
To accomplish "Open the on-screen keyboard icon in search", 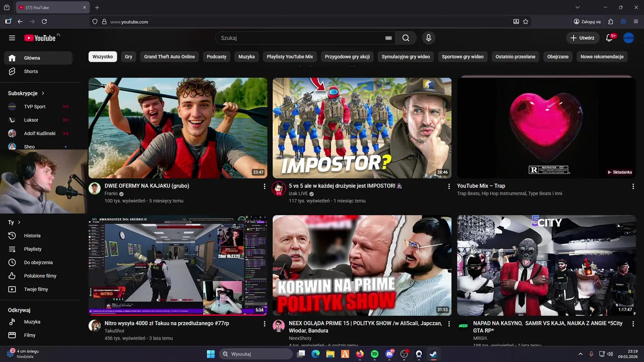I will [388, 38].
